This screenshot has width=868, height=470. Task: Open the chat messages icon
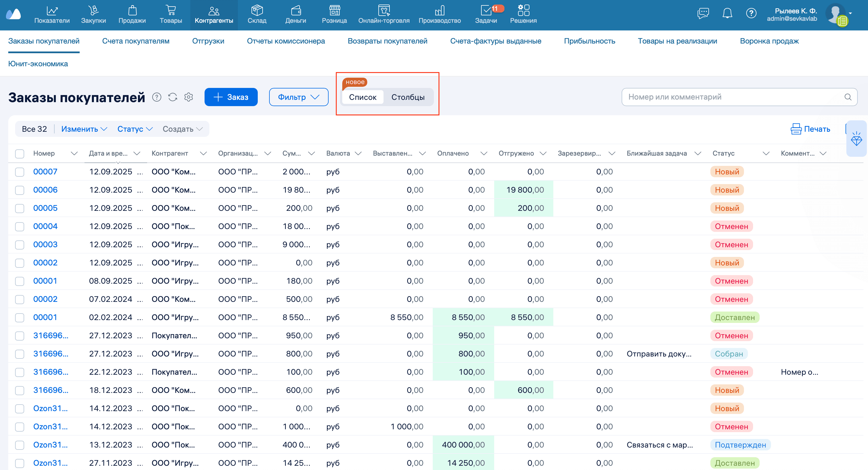coord(703,13)
